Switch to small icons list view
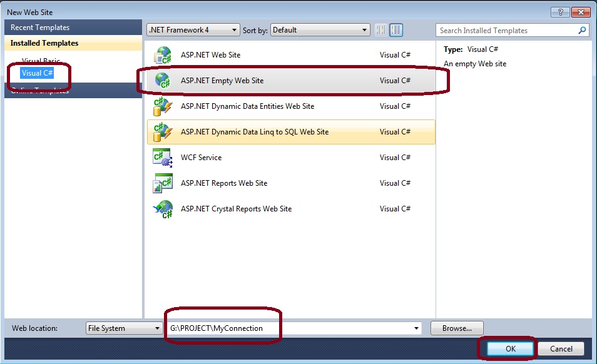Image resolution: width=597 pixels, height=364 pixels. click(x=381, y=30)
